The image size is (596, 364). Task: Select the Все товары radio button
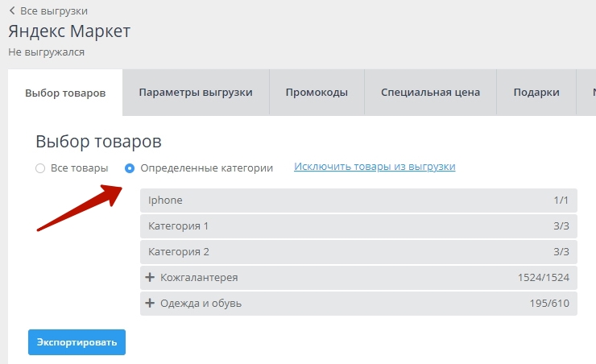coord(40,168)
